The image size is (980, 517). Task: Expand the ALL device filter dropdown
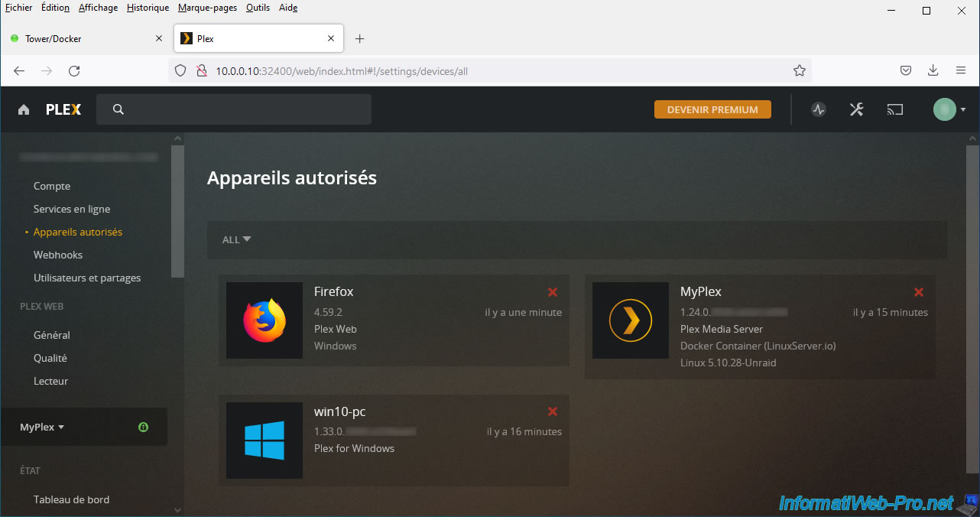[x=236, y=239]
